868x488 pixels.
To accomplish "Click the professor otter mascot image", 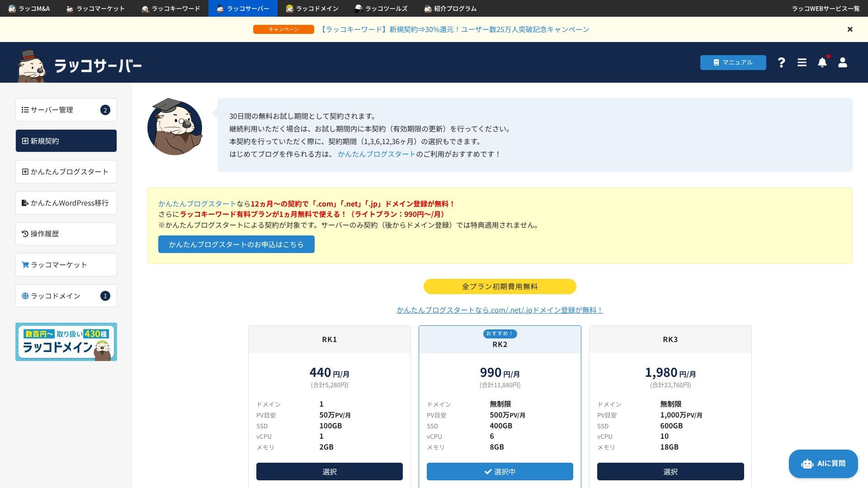I will [175, 127].
